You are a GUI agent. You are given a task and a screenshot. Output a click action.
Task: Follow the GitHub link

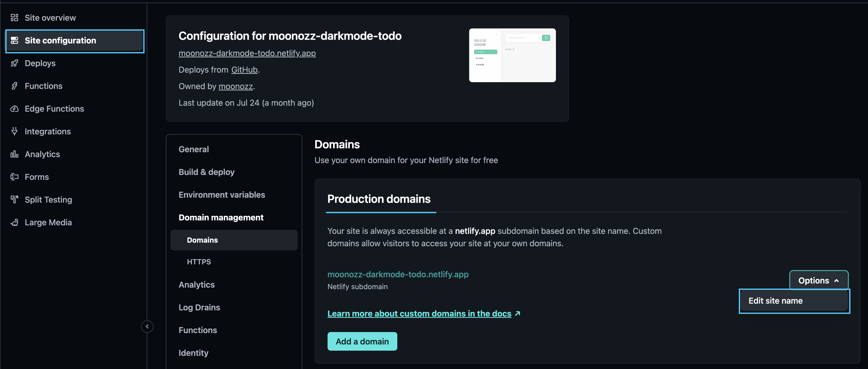coord(244,70)
